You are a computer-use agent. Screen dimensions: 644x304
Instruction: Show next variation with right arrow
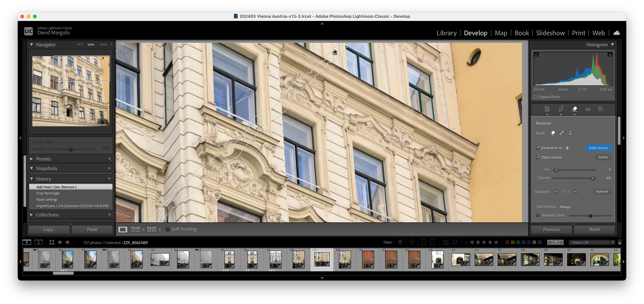(575, 192)
